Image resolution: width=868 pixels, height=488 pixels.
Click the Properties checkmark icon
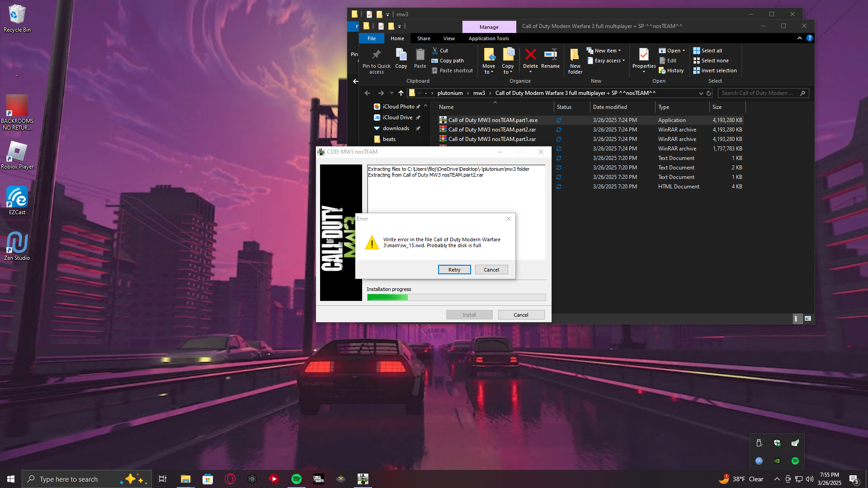tap(644, 55)
